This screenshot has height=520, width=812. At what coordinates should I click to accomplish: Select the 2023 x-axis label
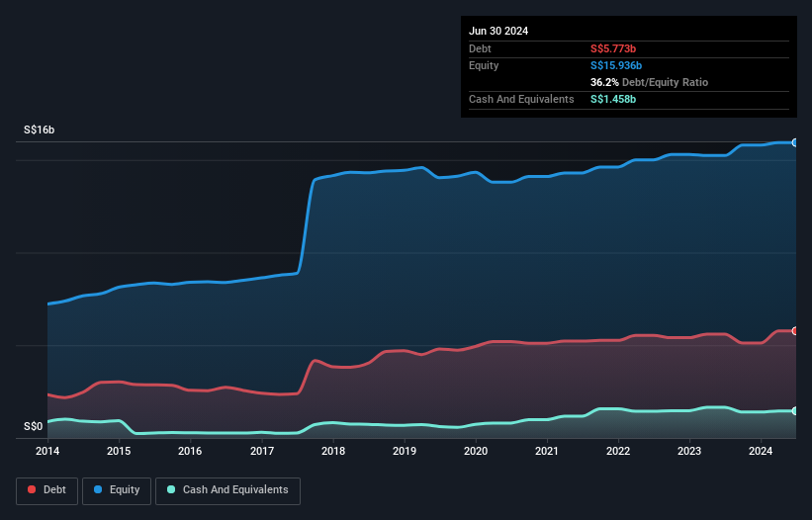[689, 451]
